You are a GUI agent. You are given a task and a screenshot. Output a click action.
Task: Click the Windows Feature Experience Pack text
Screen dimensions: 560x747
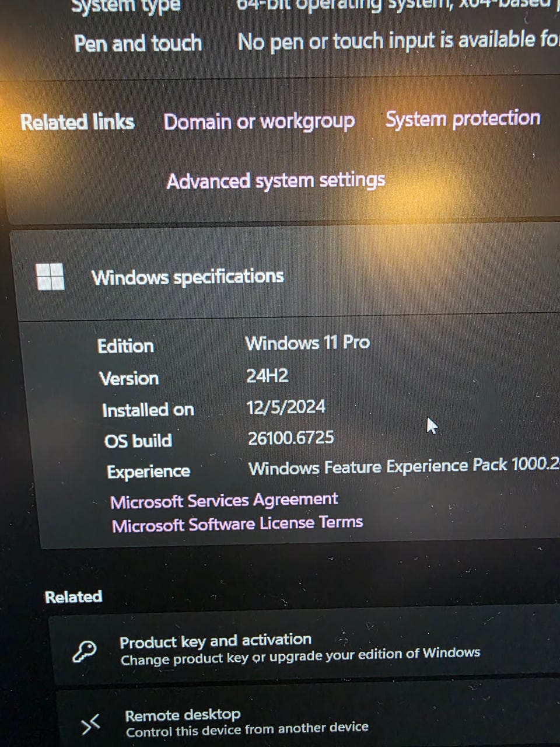click(404, 467)
